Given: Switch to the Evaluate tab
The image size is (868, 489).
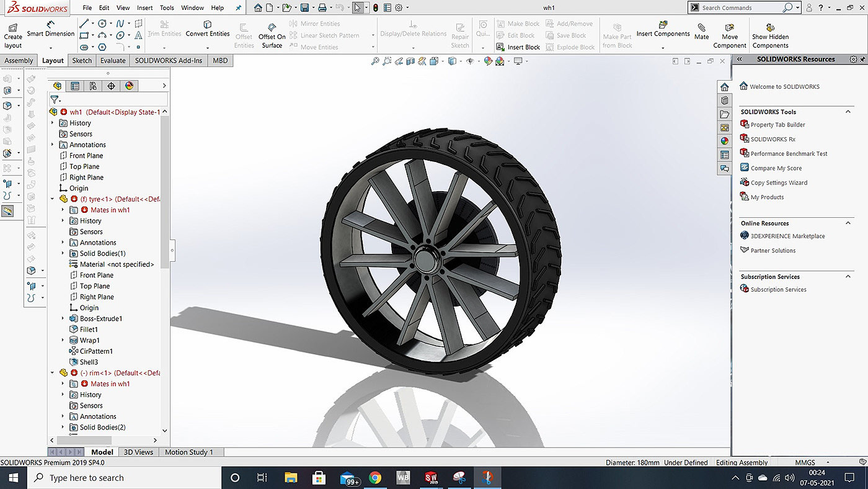Looking at the screenshot, I should [x=113, y=60].
